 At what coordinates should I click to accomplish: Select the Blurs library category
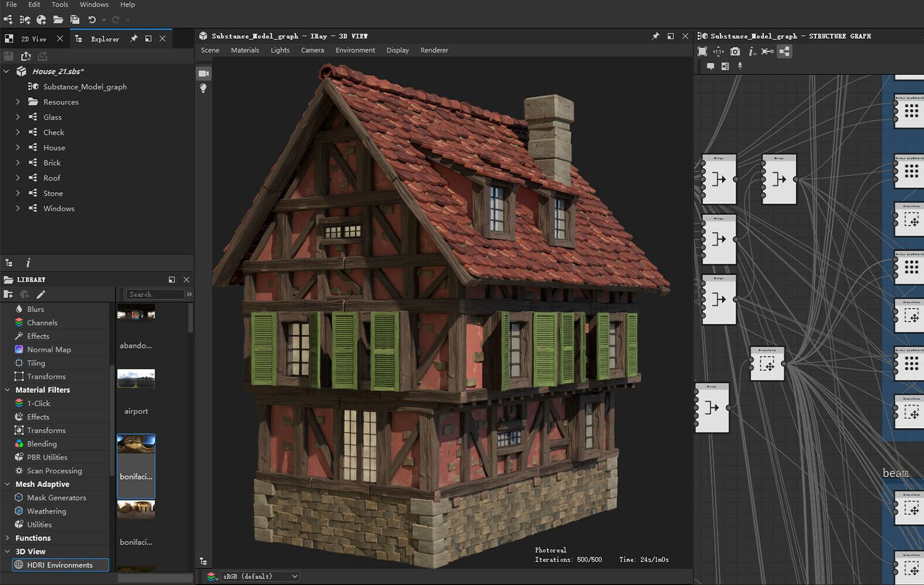pos(35,309)
